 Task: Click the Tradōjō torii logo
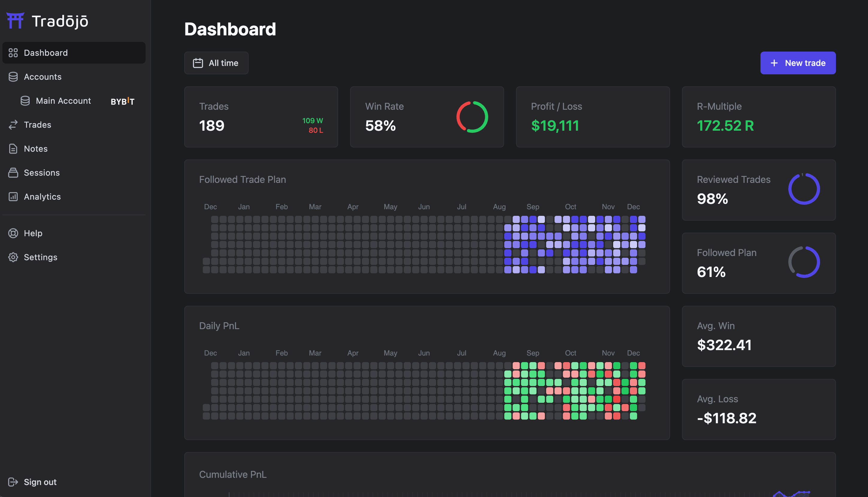pyautogui.click(x=15, y=20)
